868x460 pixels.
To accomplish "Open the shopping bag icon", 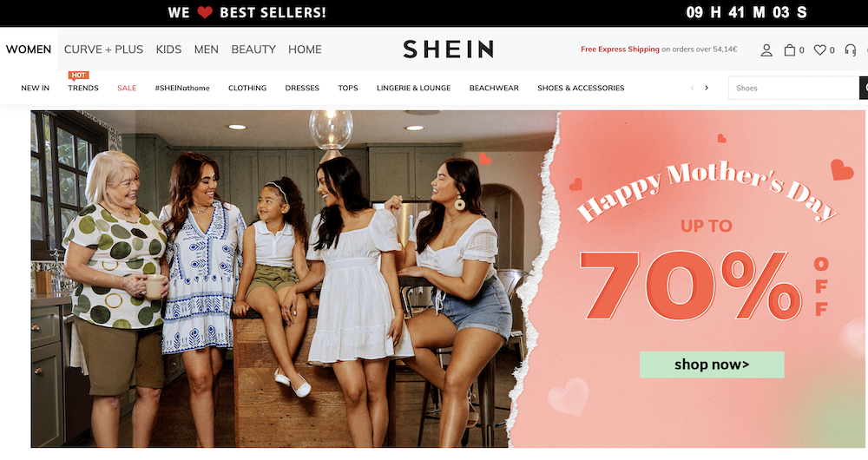I will click(789, 49).
